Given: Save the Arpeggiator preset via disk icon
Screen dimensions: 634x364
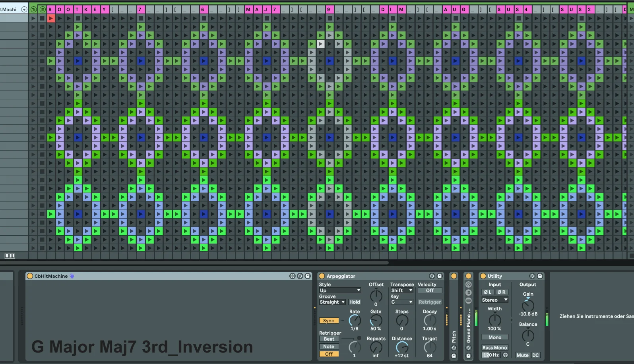Looking at the screenshot, I should coord(440,276).
